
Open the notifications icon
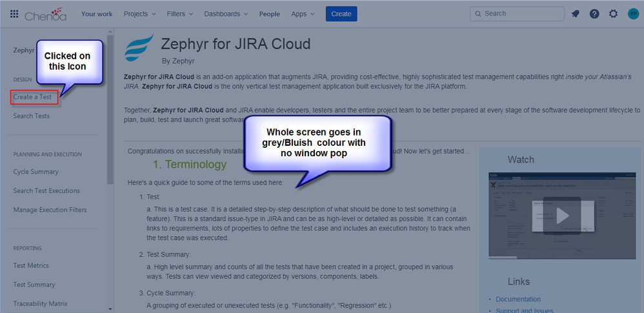576,14
